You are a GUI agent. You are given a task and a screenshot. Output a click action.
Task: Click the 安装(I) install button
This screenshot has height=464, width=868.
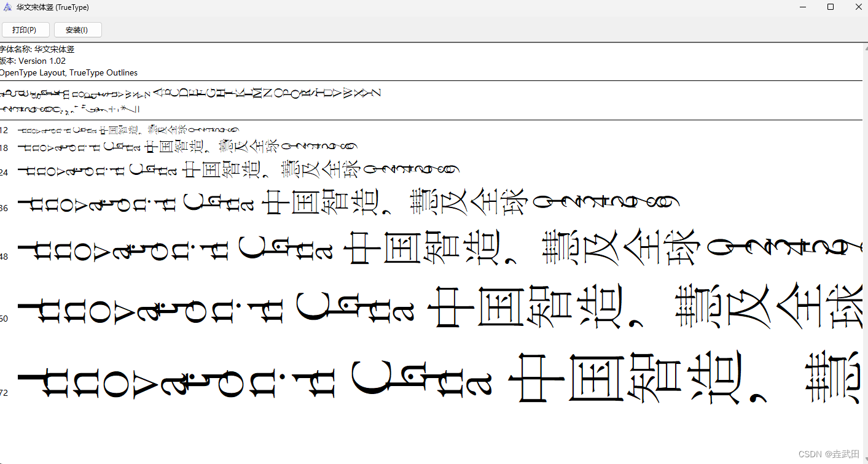[77, 29]
